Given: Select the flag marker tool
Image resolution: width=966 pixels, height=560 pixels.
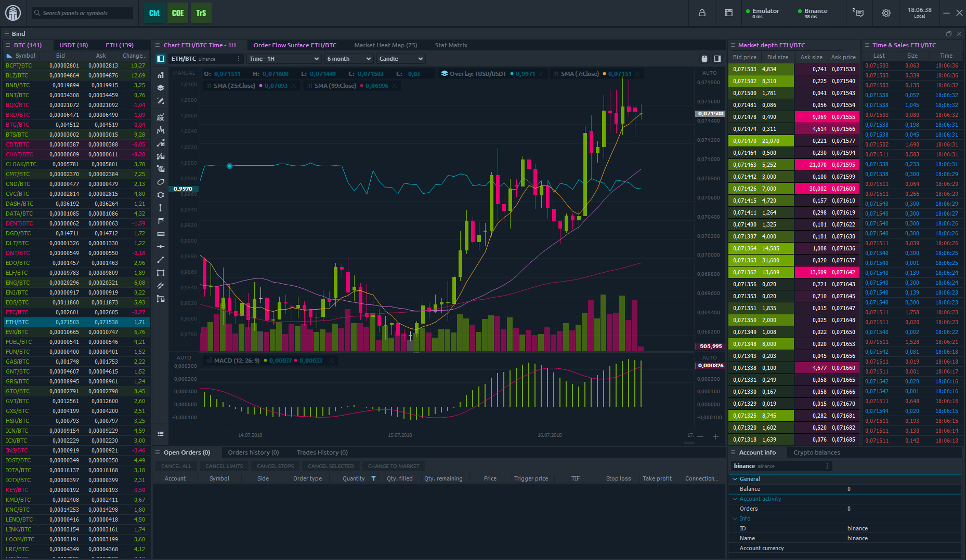Looking at the screenshot, I should pos(161,220).
